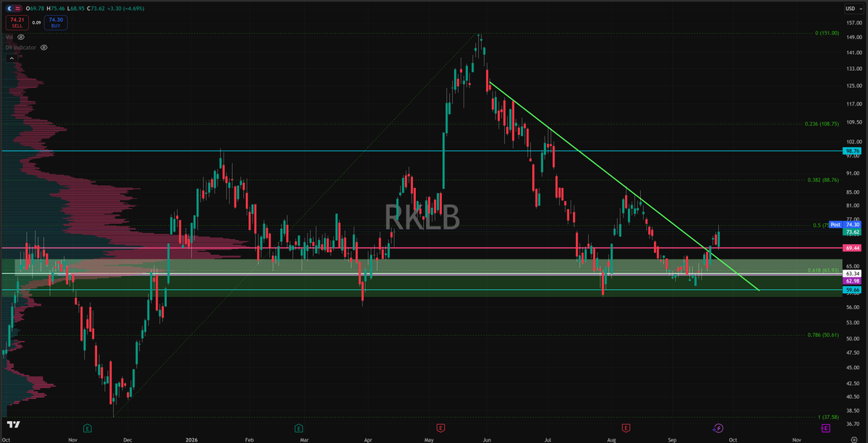Click the pink wave icon beside OHLC values
The width and height of the screenshot is (868, 443).
(17, 8)
